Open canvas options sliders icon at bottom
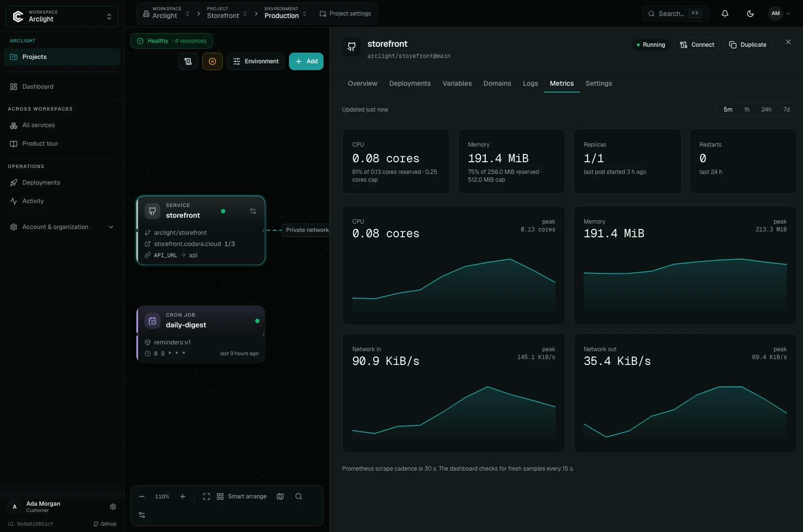The image size is (803, 532). click(x=142, y=515)
